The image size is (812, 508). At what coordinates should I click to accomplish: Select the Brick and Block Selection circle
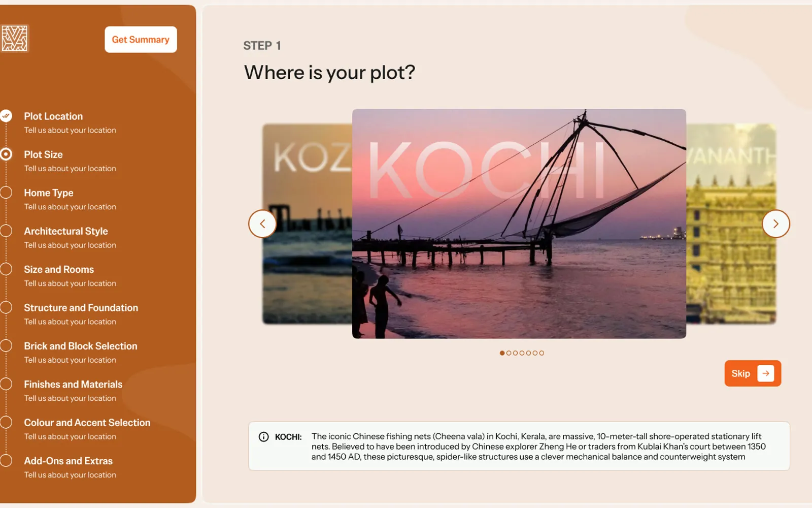click(6, 346)
